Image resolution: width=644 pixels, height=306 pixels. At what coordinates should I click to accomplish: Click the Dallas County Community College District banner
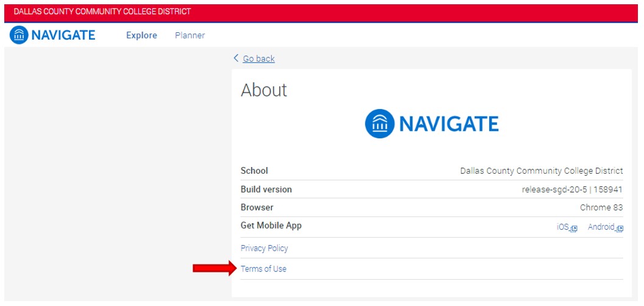[x=102, y=12]
